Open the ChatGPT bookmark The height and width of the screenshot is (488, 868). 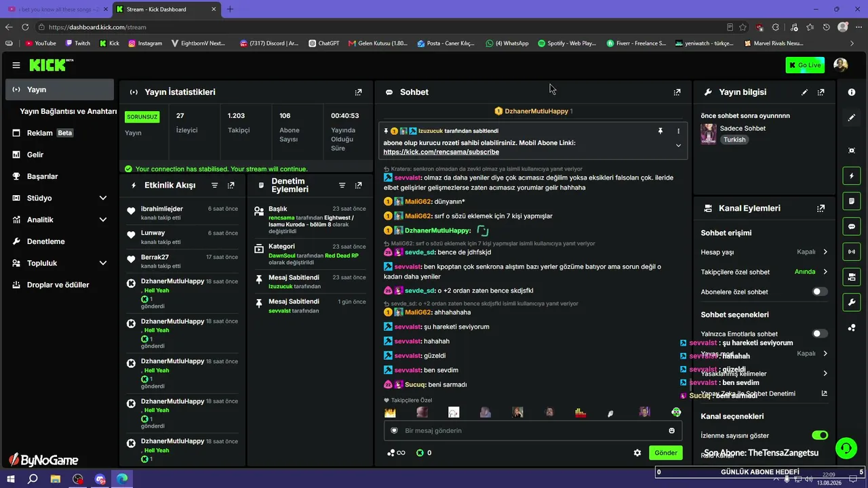click(323, 43)
